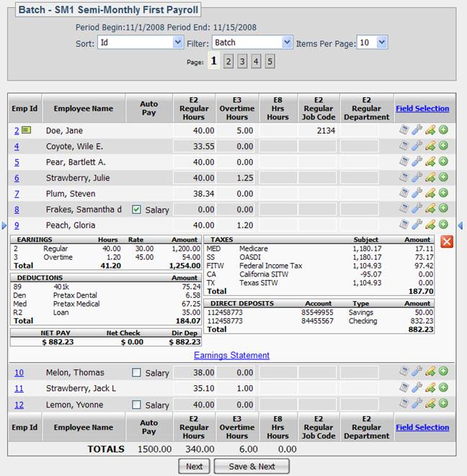Viewport: 467px width, 476px height.
Task: Click the Next button
Action: [194, 467]
